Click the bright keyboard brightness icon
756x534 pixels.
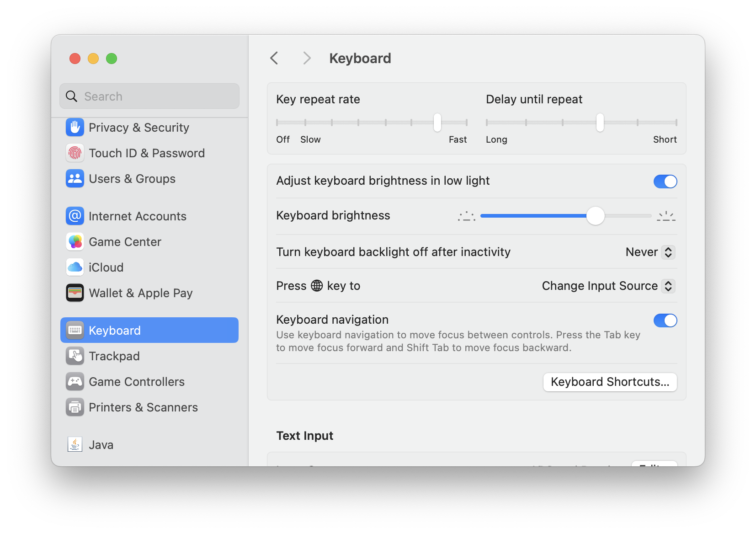pos(666,216)
